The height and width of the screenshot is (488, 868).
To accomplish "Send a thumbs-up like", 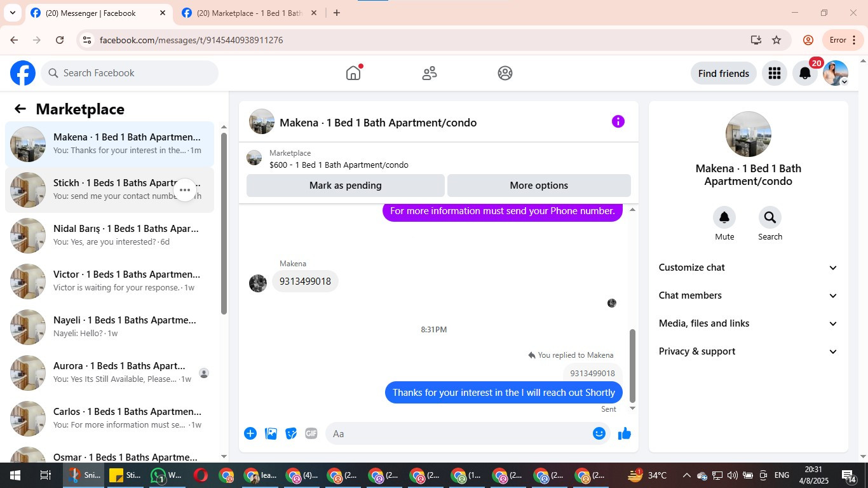I will tap(625, 433).
